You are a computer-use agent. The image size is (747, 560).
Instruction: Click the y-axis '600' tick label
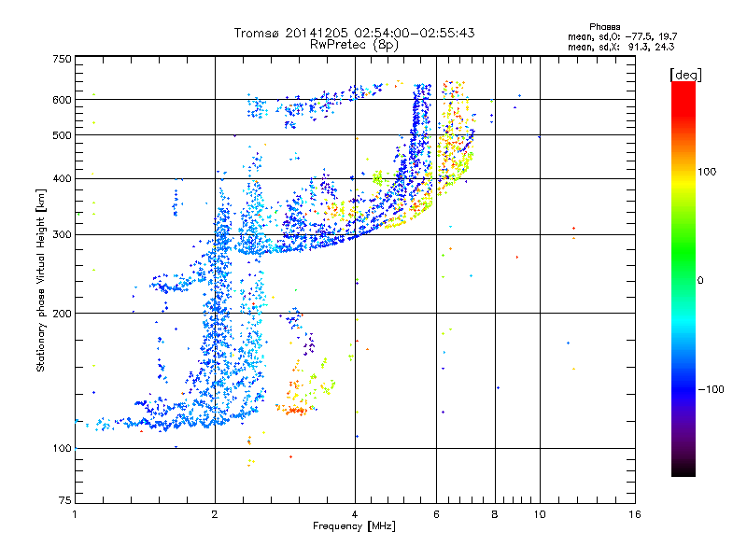coord(62,100)
